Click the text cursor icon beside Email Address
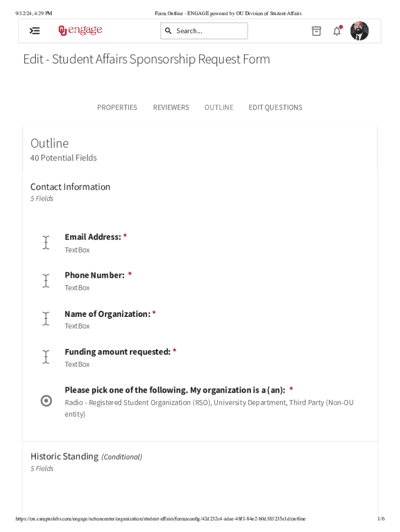Image resolution: width=400 pixels, height=532 pixels. point(46,243)
